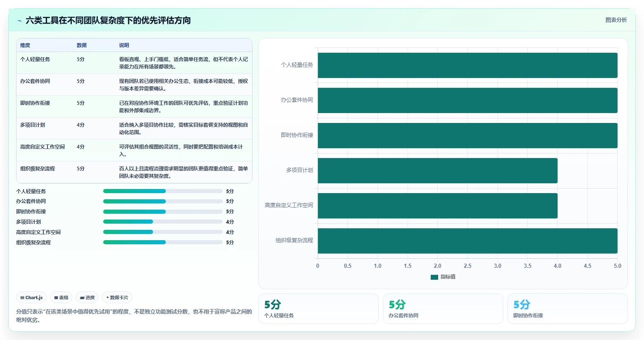Toggle the 指标值 legend color swatch
The width and height of the screenshot is (644, 340).
pyautogui.click(x=434, y=277)
